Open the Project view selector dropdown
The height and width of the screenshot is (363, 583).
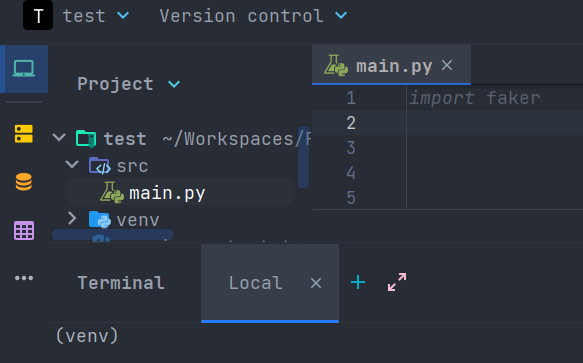pos(129,84)
